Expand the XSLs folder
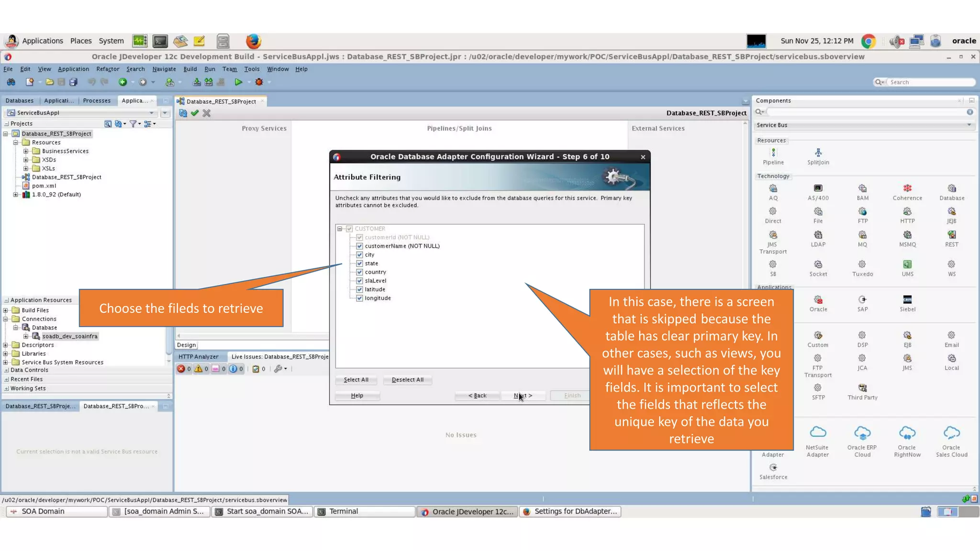Screen dimensions: 980x551 click(x=26, y=168)
